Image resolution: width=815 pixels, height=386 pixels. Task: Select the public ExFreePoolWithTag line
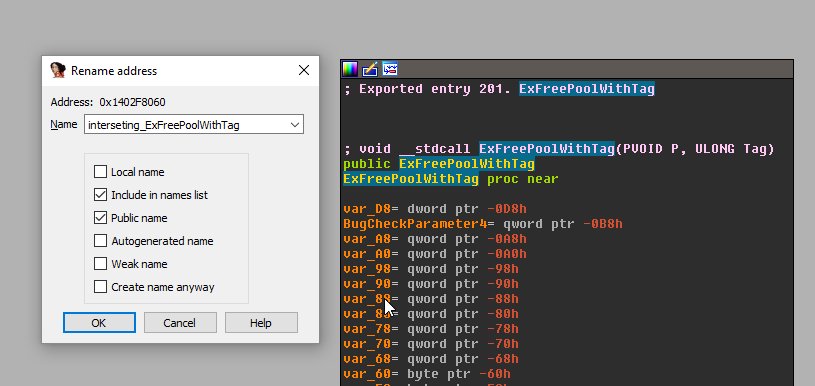pyautogui.click(x=439, y=164)
